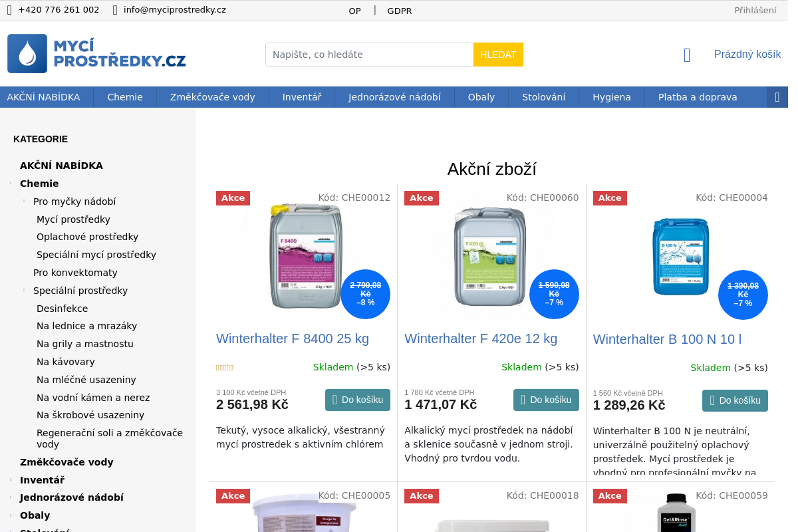Screen dimensions: 798x532
Task: Select AKČNÍ NABÍDKA in the sidebar
Action: pos(61,166)
